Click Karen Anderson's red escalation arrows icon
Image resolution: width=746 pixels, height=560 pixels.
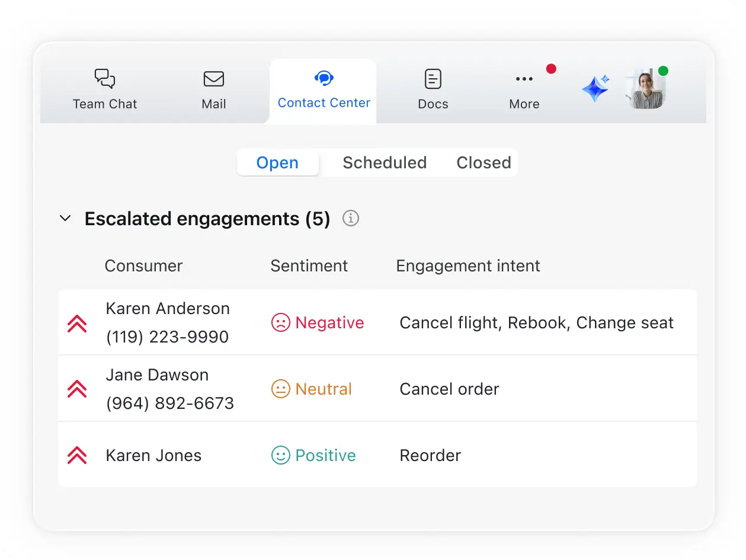[77, 323]
